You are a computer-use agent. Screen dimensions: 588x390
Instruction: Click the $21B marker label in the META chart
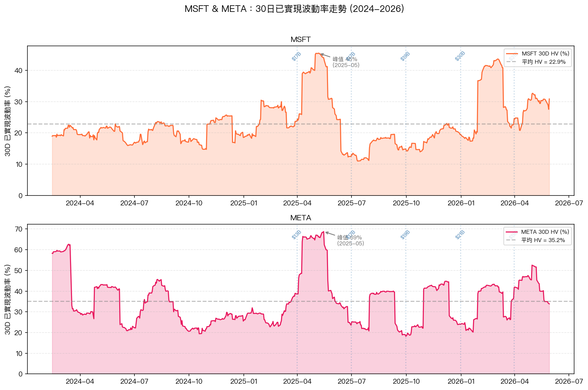[460, 235]
